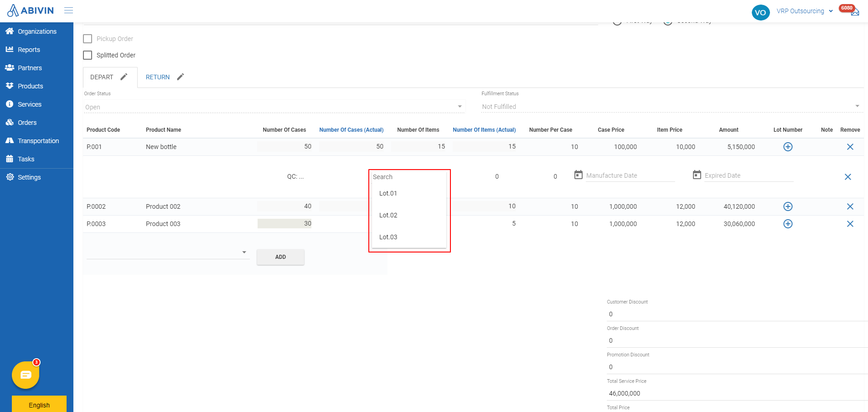868x412 pixels.
Task: Open the product selection dropdown near ADD
Action: pos(168,252)
